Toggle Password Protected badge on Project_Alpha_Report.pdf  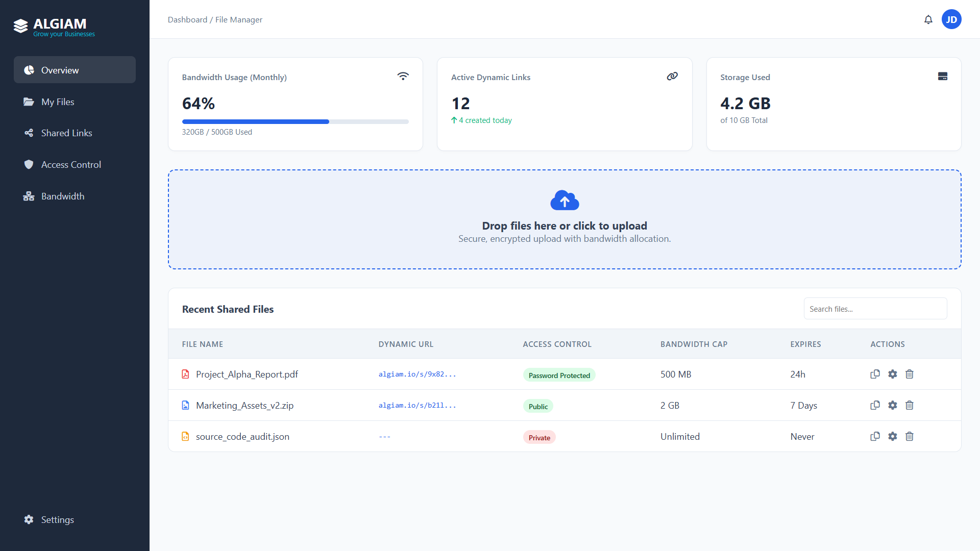559,375
